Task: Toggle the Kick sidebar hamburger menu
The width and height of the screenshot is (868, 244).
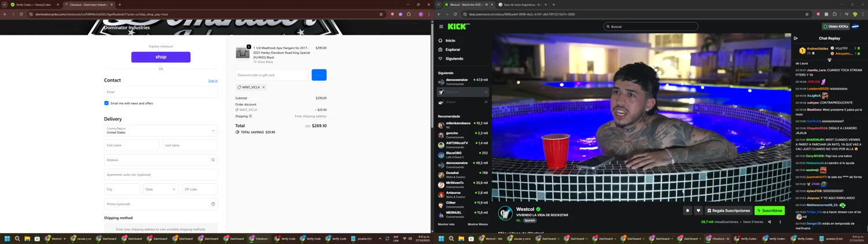Action: 441,27
